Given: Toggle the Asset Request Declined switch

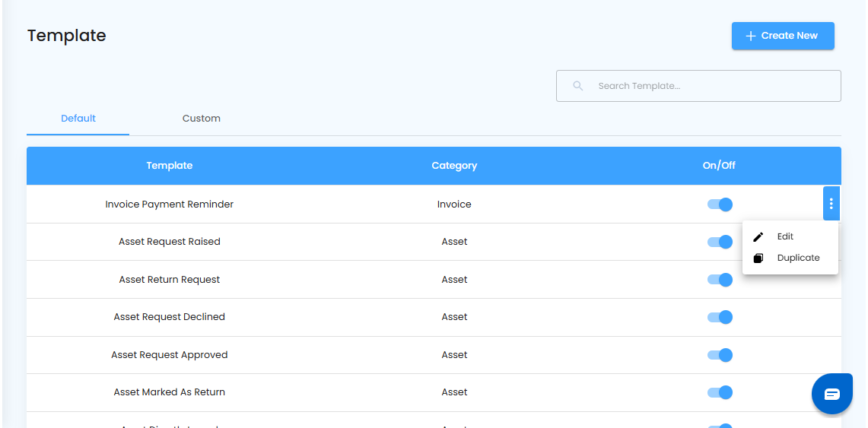Looking at the screenshot, I should (720, 317).
